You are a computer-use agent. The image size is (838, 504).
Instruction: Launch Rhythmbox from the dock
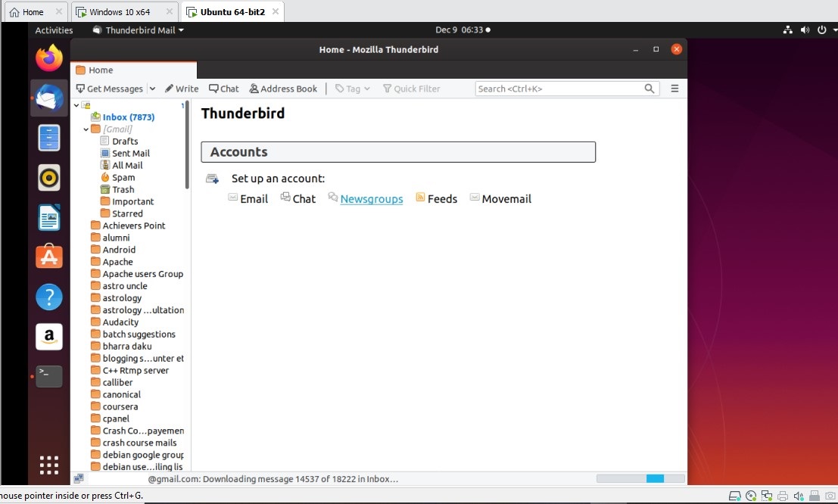(49, 177)
